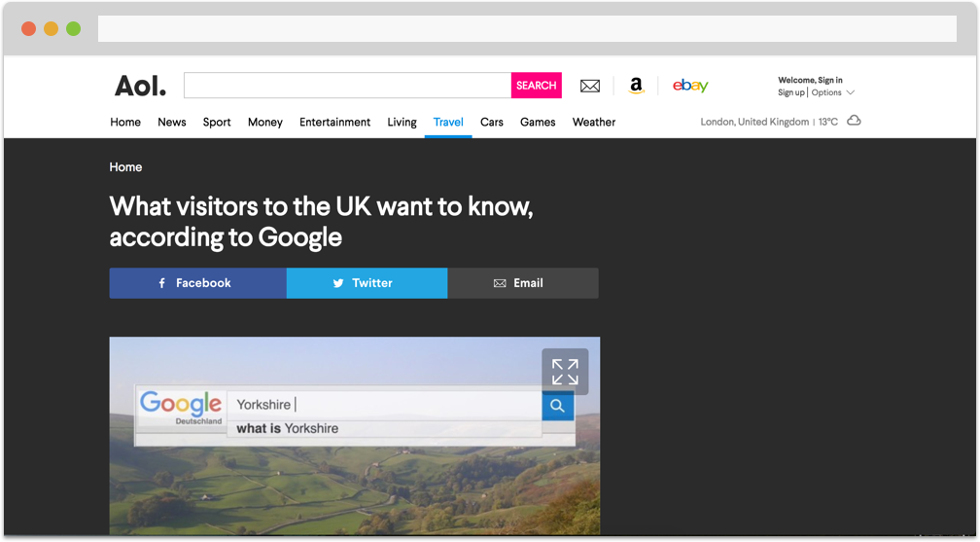The image size is (980, 542).
Task: Focus the AOL search input field
Action: pyautogui.click(x=347, y=85)
